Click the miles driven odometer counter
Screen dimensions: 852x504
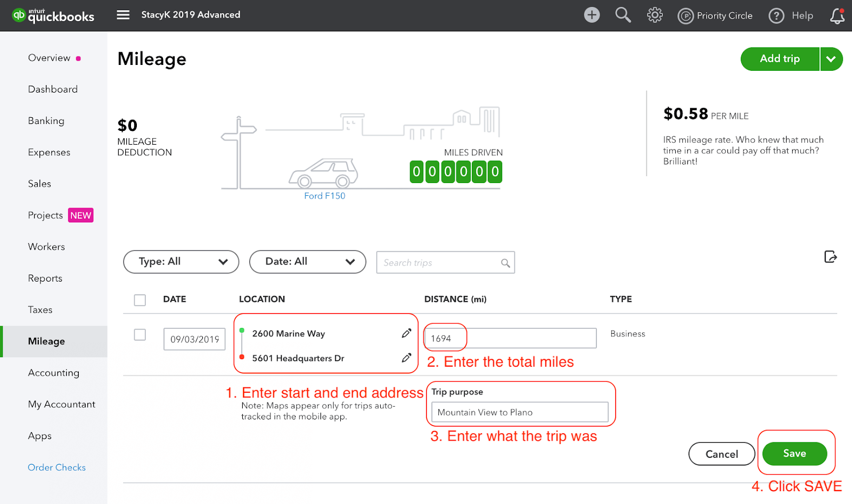(x=456, y=172)
